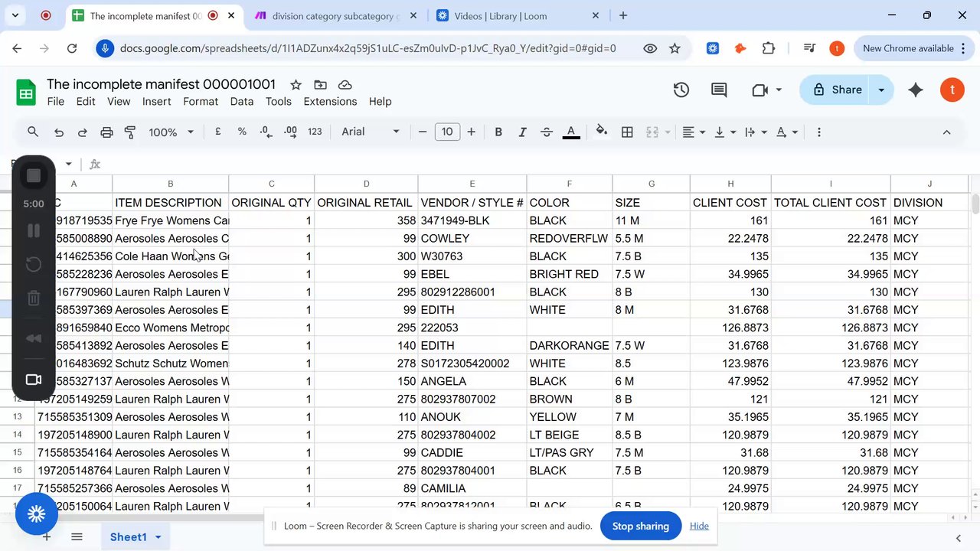This screenshot has width=980, height=551.
Task: Open the Gemini sparkle assistant icon
Action: [916, 90]
